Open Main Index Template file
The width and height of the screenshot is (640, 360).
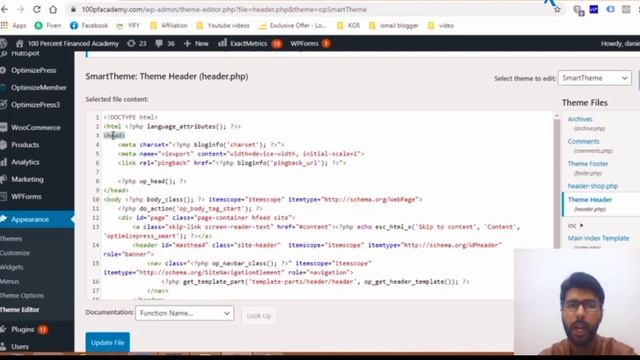[598, 238]
